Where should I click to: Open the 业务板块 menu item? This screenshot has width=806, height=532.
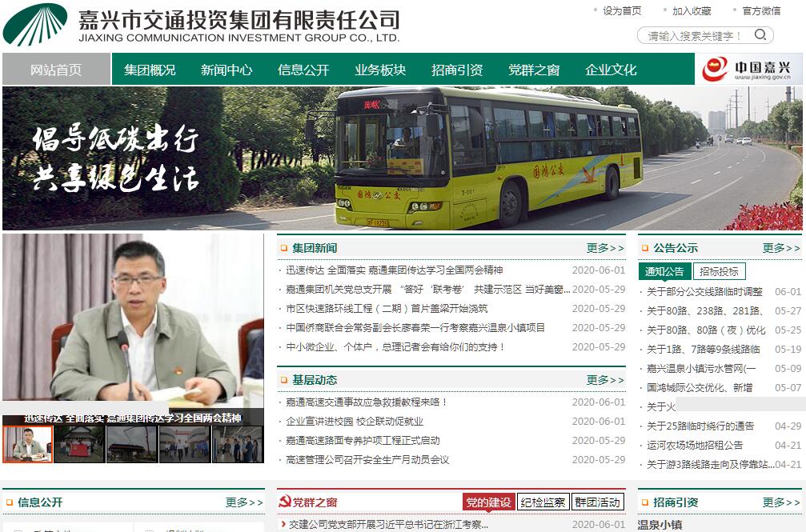pos(380,70)
